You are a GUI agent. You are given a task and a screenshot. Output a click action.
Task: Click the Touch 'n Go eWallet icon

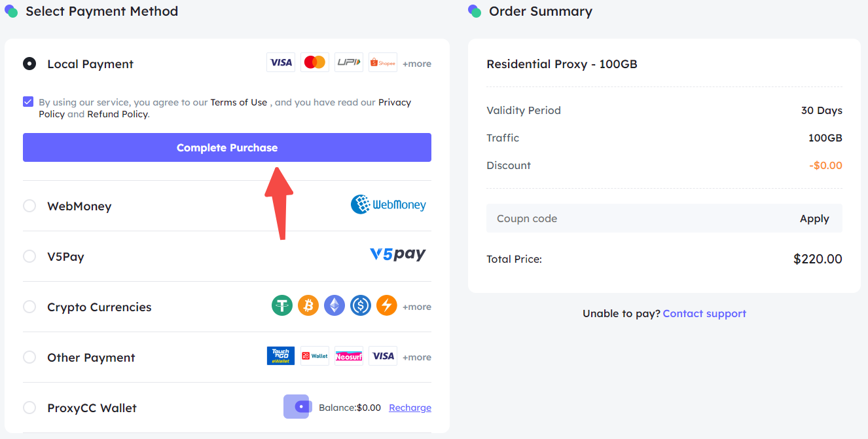pos(281,356)
